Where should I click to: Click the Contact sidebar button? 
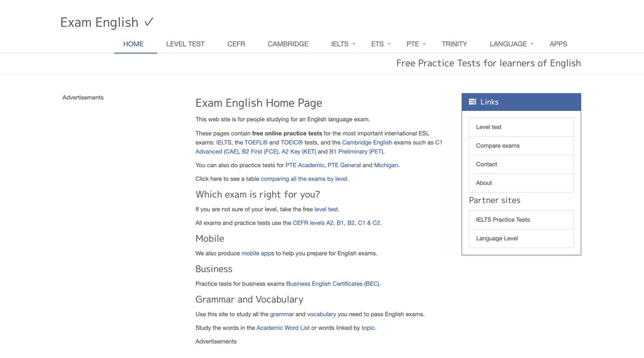pos(521,165)
